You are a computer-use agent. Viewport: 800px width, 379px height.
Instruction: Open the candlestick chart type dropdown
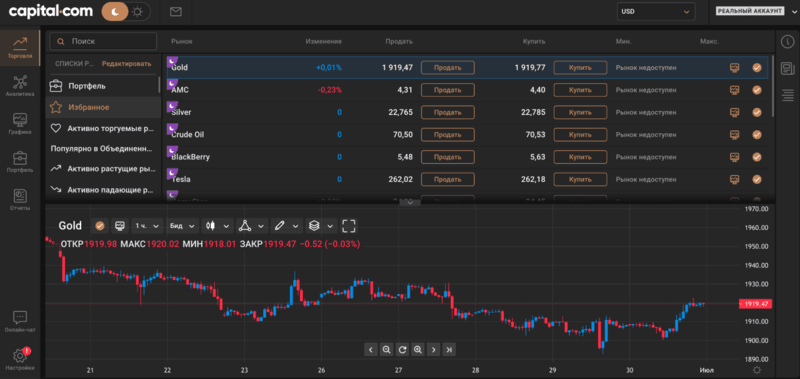[x=218, y=225]
